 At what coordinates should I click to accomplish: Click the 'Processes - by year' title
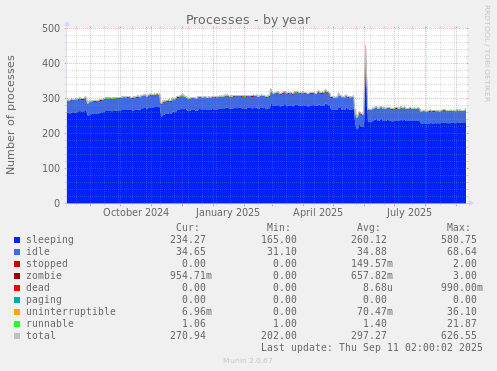pos(248,20)
